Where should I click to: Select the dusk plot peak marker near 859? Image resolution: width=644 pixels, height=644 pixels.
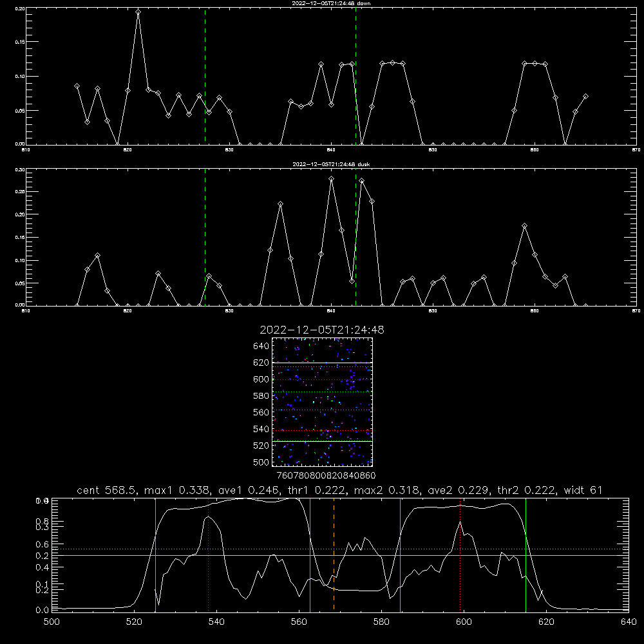[x=524, y=226]
